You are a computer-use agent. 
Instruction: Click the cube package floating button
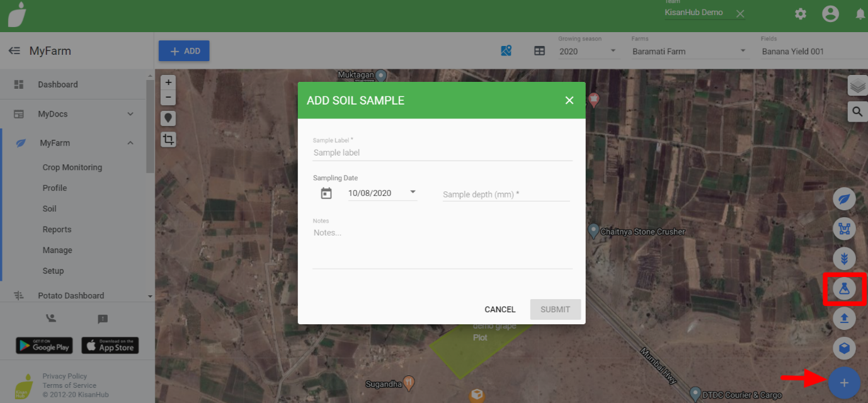tap(844, 348)
